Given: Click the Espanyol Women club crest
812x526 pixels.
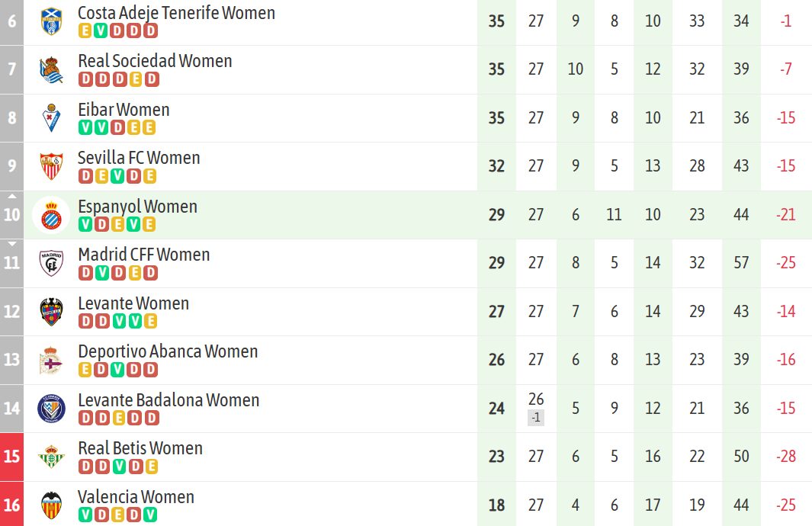Looking at the screenshot, I should point(51,214).
